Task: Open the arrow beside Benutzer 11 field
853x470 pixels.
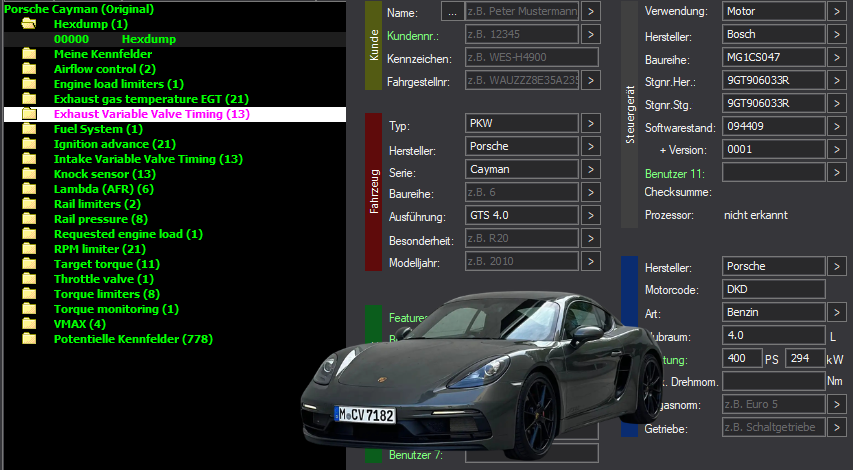Action: point(837,172)
